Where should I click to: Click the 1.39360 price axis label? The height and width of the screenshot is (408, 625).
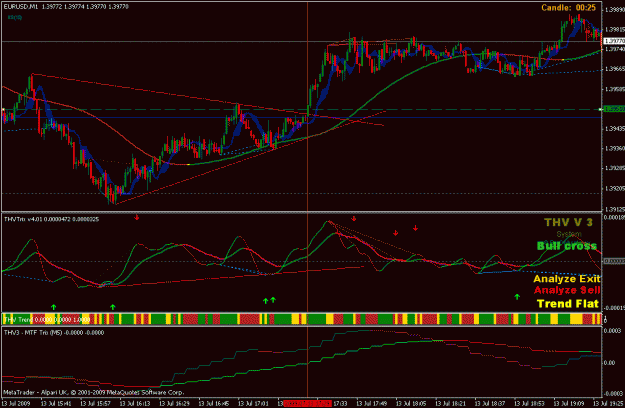point(614,148)
